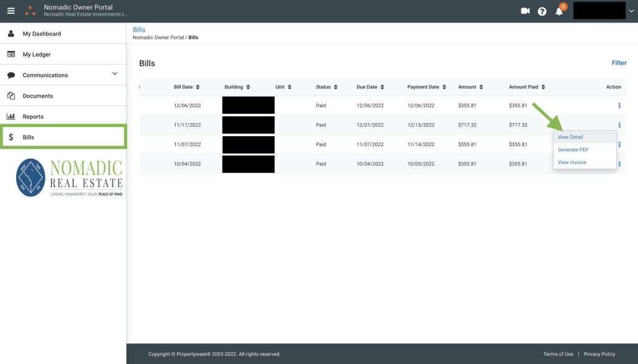The image size is (638, 364).
Task: Sort table by Bill Date
Action: 186,87
